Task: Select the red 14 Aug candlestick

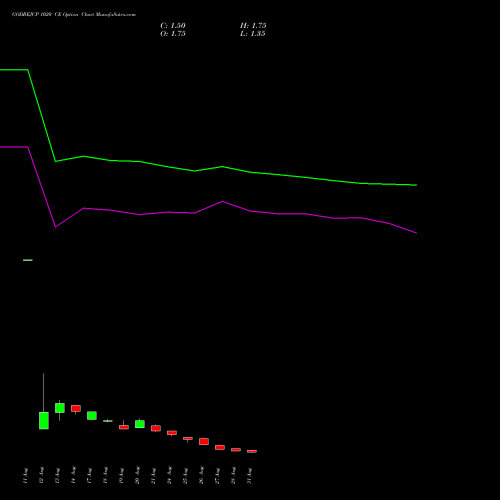Action: point(76,409)
